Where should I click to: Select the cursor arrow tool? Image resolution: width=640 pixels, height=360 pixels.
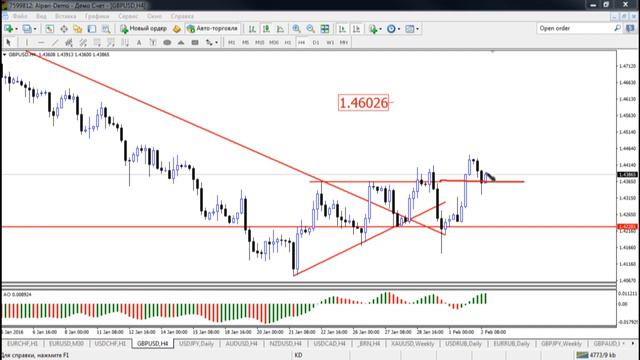coord(9,42)
